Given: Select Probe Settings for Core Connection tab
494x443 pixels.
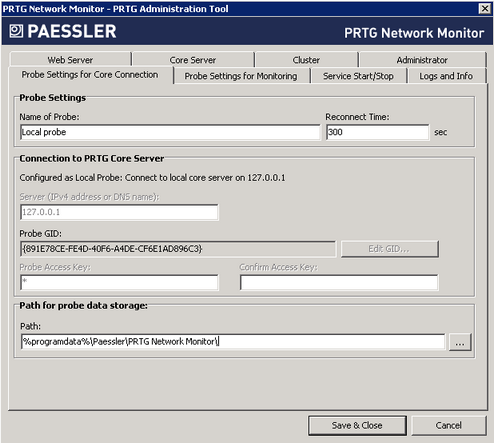Looking at the screenshot, I should [90, 75].
